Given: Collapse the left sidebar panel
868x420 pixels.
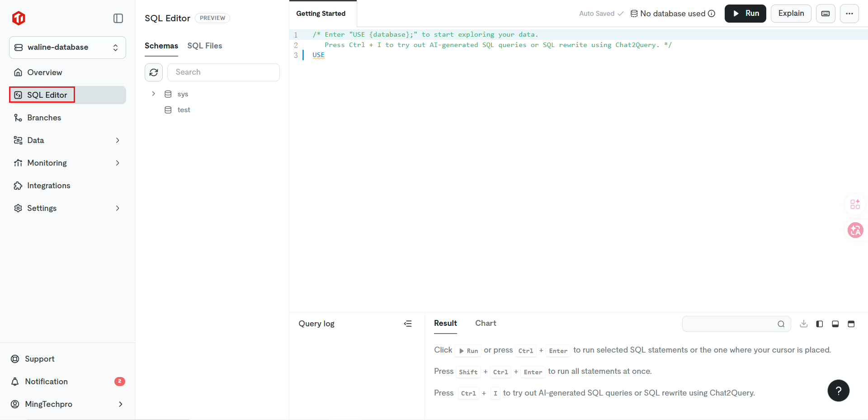Looking at the screenshot, I should 118,18.
